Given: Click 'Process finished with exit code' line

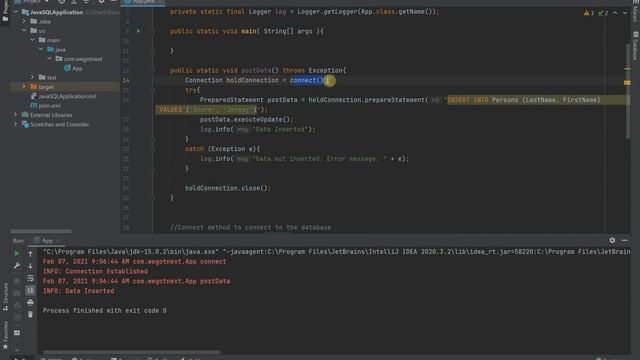Looking at the screenshot, I should tap(104, 311).
